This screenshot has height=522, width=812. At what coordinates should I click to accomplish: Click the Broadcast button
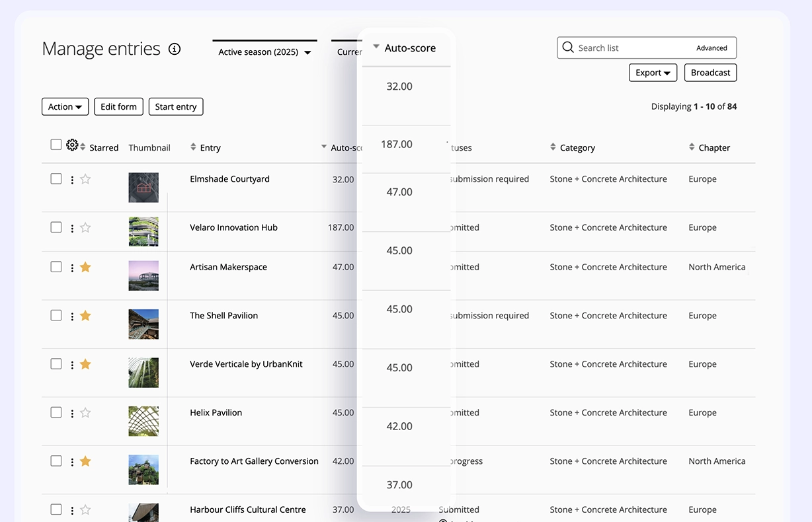[x=710, y=73]
